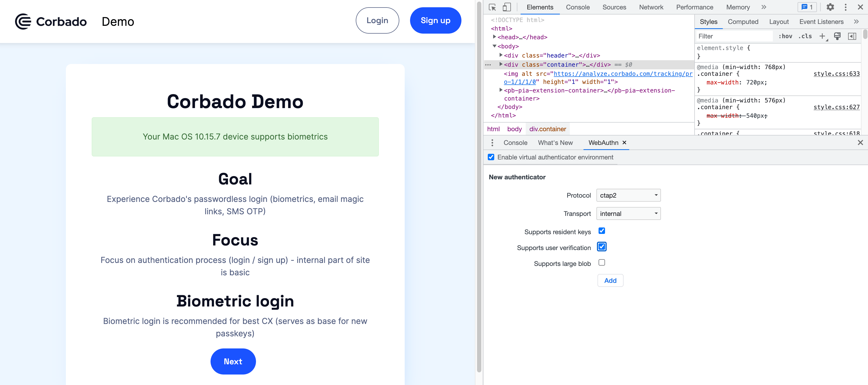Open DevTools settings gear
868x385 pixels.
click(x=830, y=7)
